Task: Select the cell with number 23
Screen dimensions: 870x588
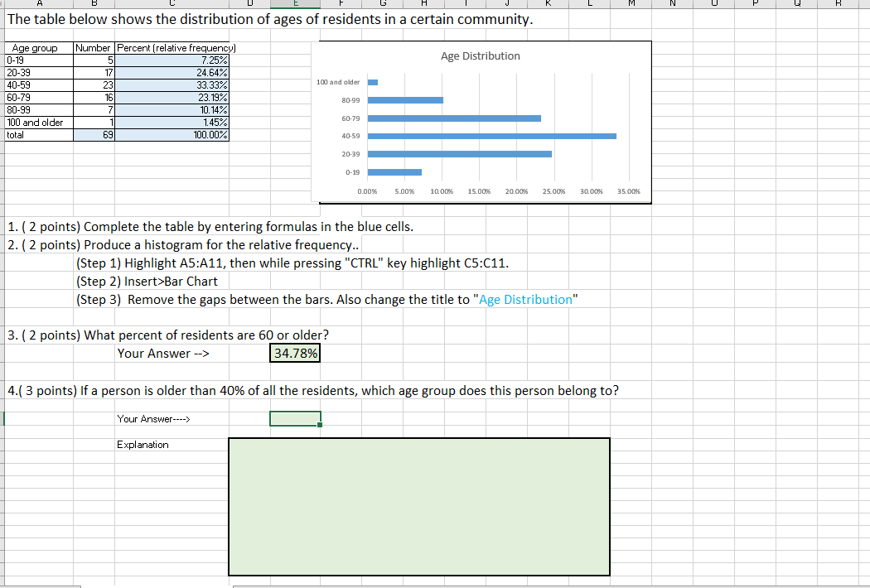Action: (x=94, y=85)
